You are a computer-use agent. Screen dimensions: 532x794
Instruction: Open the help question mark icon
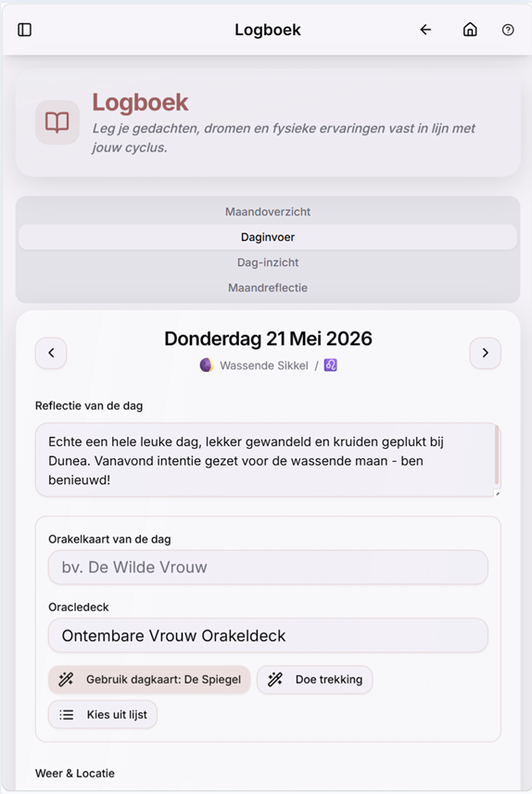pos(508,30)
